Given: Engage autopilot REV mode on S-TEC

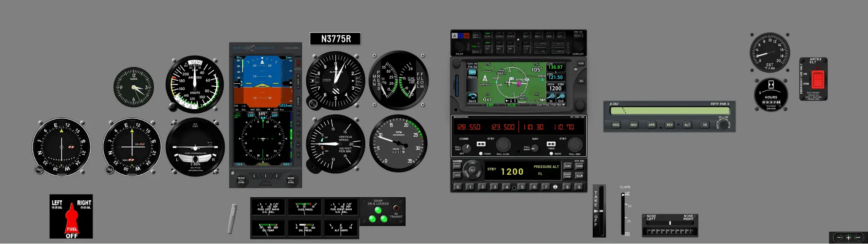Looking at the screenshot, I should [x=670, y=125].
